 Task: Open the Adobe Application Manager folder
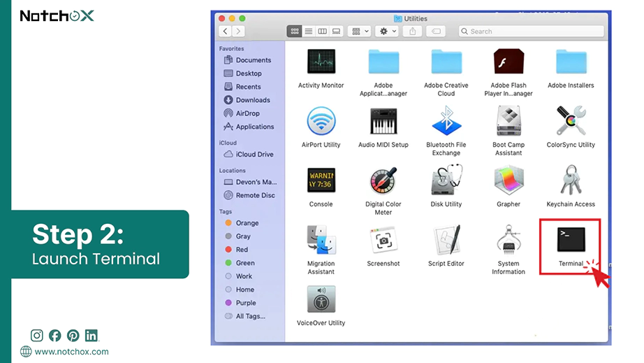(x=383, y=62)
